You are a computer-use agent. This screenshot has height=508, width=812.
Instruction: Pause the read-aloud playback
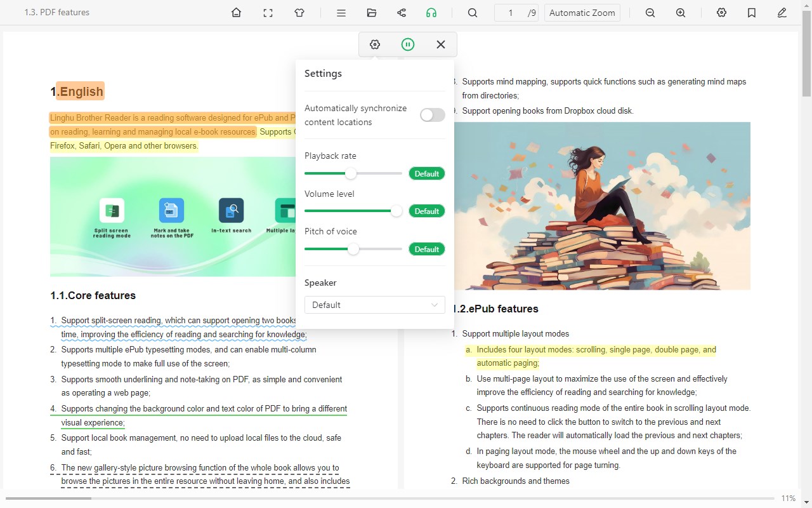[408, 44]
